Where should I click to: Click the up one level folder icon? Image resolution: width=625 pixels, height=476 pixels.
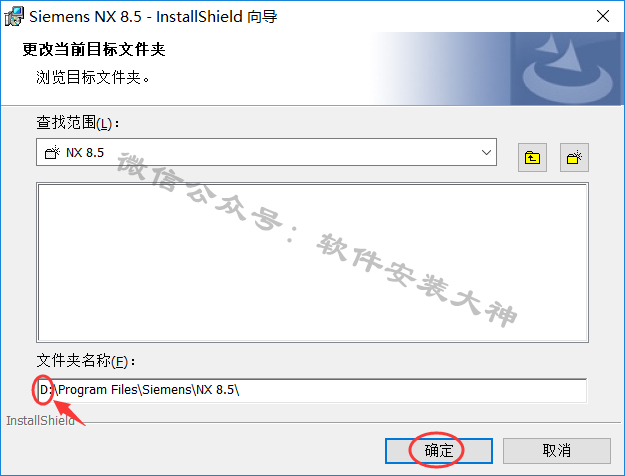532,157
